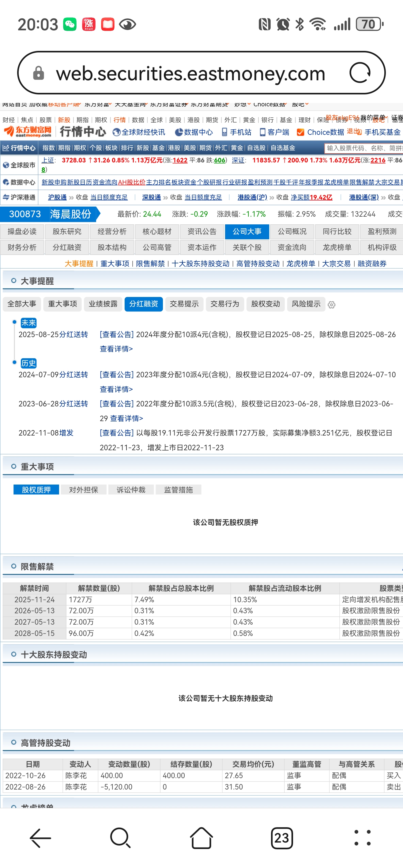
Task: Jump to 十大股东持股变动 anchor link
Action: (x=200, y=264)
